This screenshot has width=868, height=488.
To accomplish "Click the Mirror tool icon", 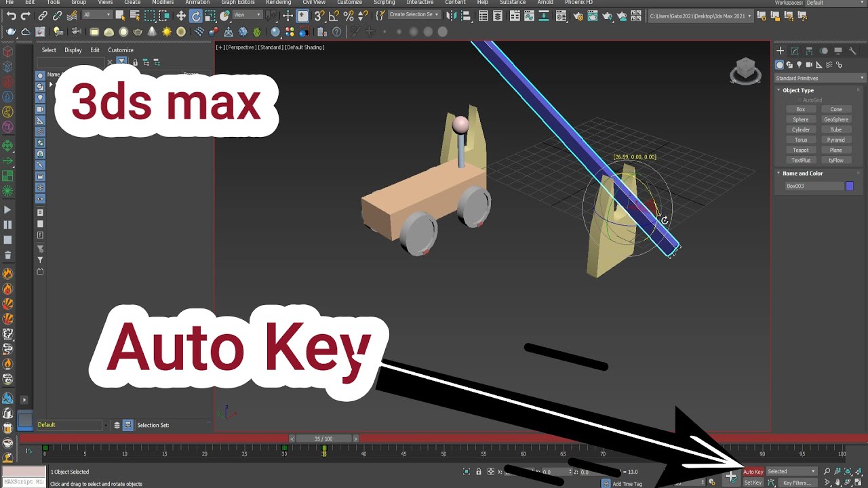I will coord(452,16).
